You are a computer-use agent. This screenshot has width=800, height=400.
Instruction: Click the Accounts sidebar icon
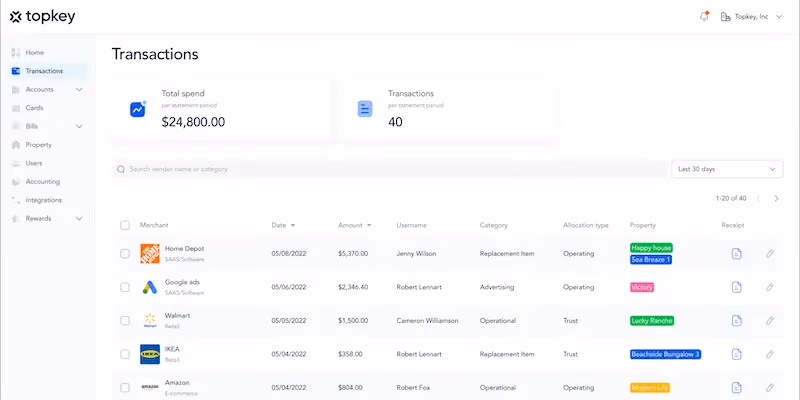tap(16, 90)
